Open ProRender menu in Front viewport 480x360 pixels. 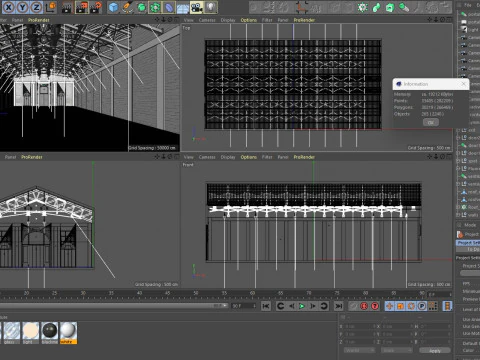pos(304,157)
